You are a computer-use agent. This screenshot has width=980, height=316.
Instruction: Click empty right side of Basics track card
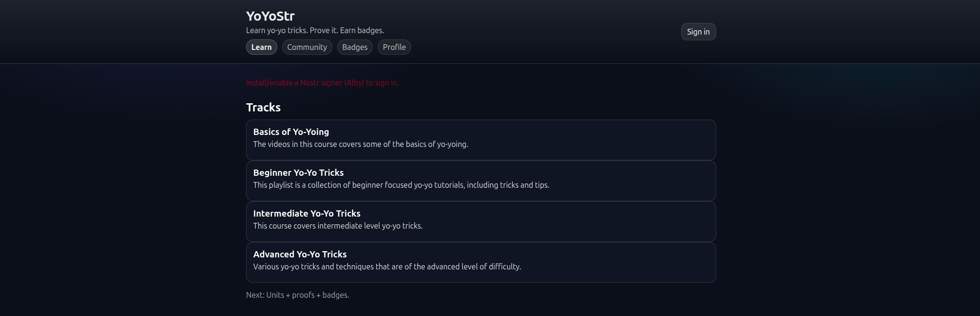(x=624, y=139)
